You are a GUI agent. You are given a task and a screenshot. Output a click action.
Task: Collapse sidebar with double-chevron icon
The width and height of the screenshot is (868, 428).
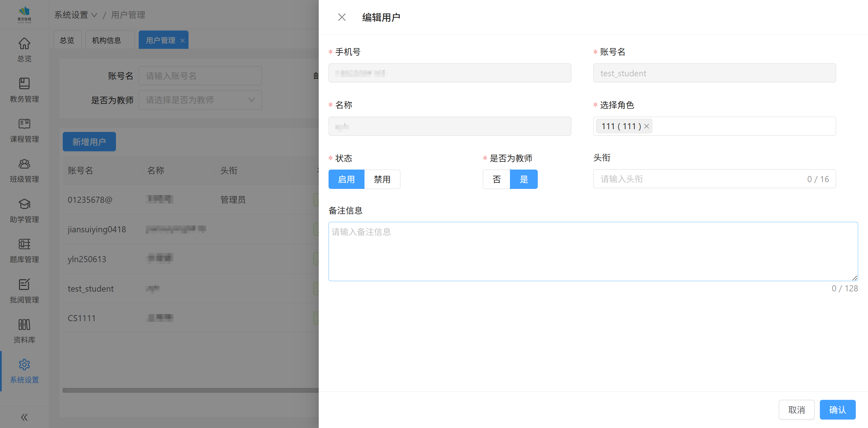[24, 417]
